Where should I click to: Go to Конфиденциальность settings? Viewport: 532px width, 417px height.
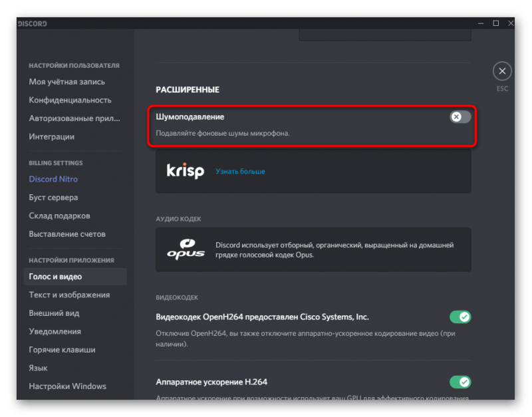pos(70,100)
